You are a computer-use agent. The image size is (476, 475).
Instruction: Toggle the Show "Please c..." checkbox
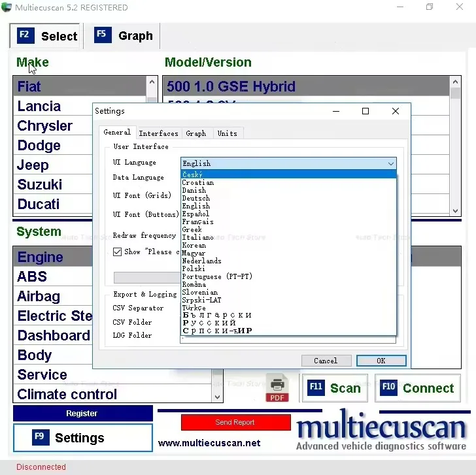[x=118, y=252]
